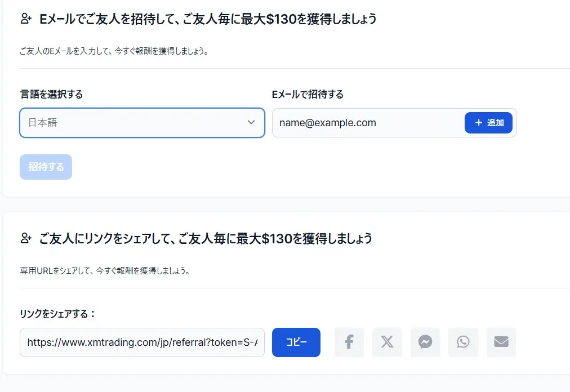Share referral link via WhatsApp

pyautogui.click(x=463, y=342)
